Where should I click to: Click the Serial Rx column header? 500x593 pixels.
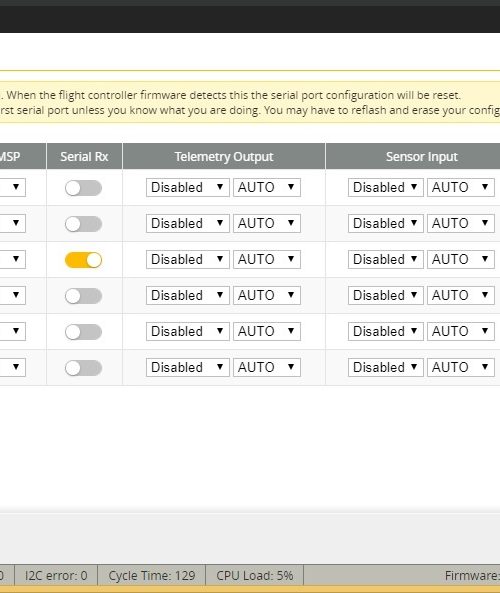pos(84,157)
